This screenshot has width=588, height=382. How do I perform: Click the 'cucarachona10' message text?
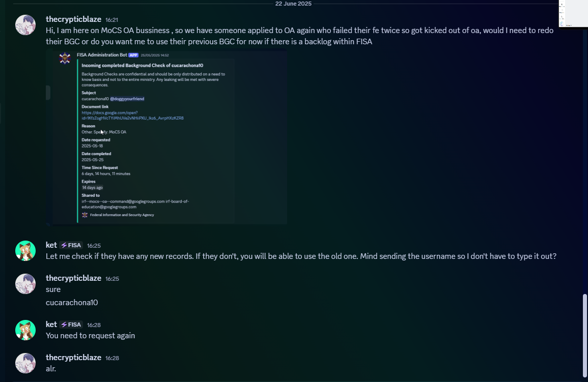(x=72, y=303)
